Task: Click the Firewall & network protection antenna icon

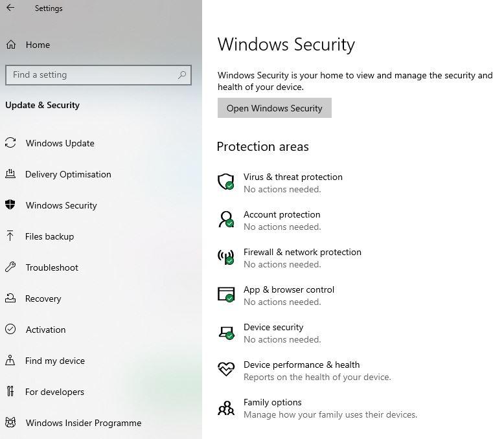Action: [226, 257]
